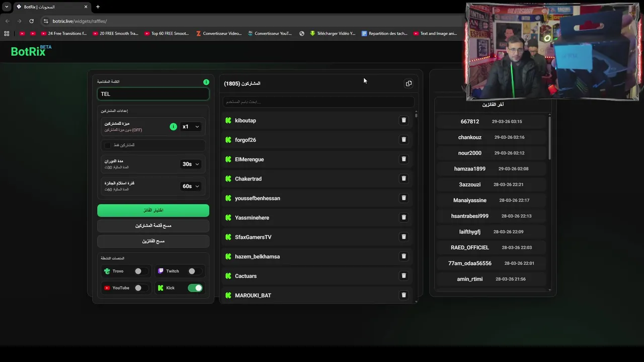Screen dimensions: 644x362
Task: View site information icon in address bar
Action: pos(46,21)
